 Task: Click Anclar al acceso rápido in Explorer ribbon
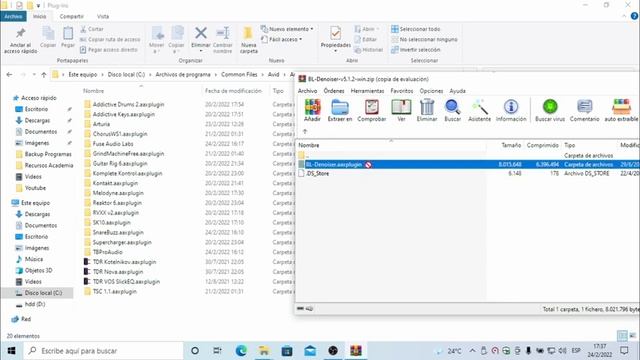(20, 41)
